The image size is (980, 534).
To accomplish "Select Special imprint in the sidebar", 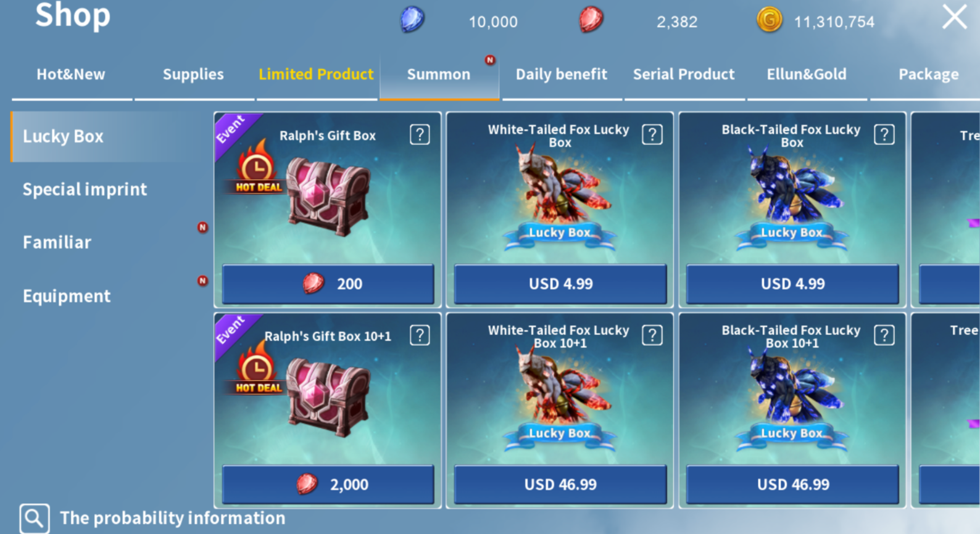I will coord(85,189).
